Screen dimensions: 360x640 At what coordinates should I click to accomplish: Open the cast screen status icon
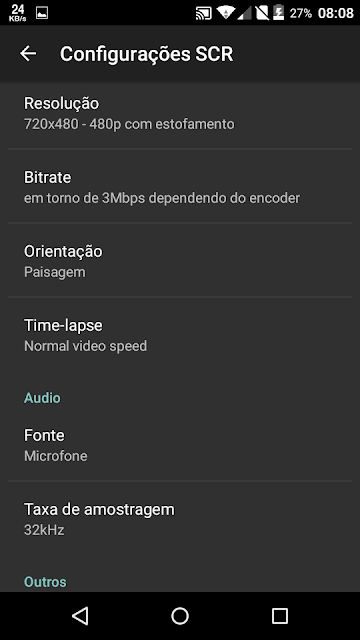click(204, 13)
